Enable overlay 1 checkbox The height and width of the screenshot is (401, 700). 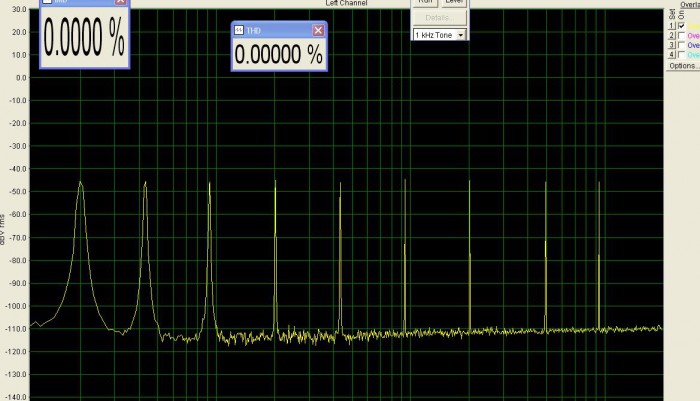pos(681,26)
